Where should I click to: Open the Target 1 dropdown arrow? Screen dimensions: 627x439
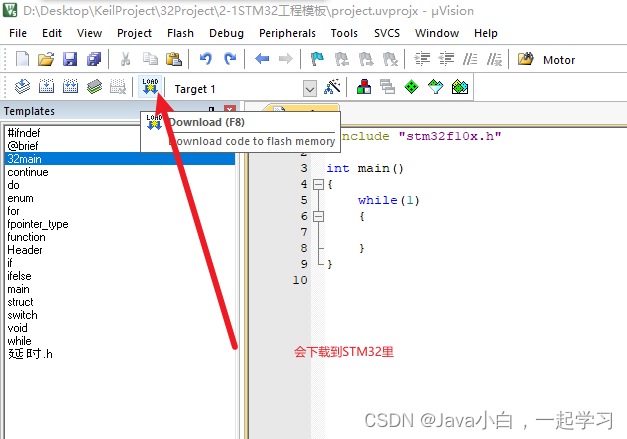310,89
